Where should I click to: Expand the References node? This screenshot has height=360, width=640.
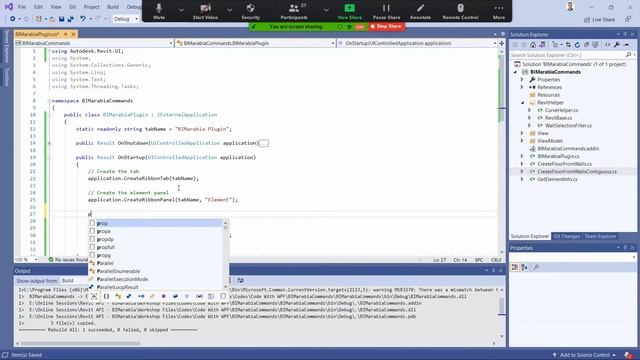[522, 87]
